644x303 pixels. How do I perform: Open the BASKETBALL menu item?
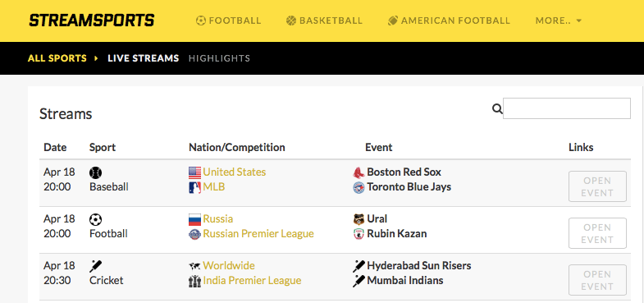[325, 21]
